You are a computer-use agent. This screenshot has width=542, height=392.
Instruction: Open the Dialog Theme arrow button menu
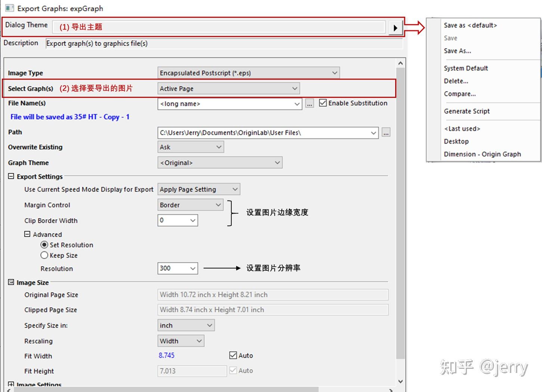coord(395,28)
